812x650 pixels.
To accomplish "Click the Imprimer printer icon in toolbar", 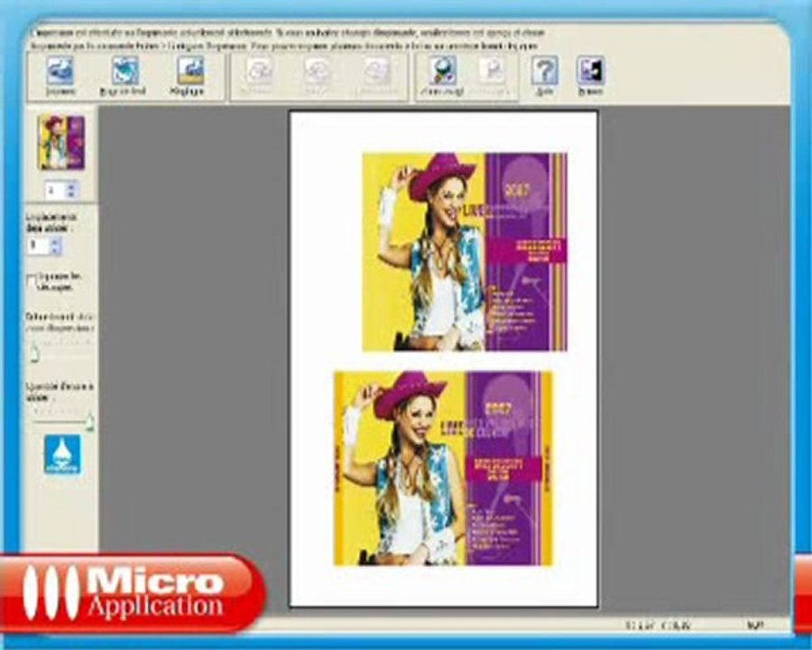I will [x=60, y=71].
